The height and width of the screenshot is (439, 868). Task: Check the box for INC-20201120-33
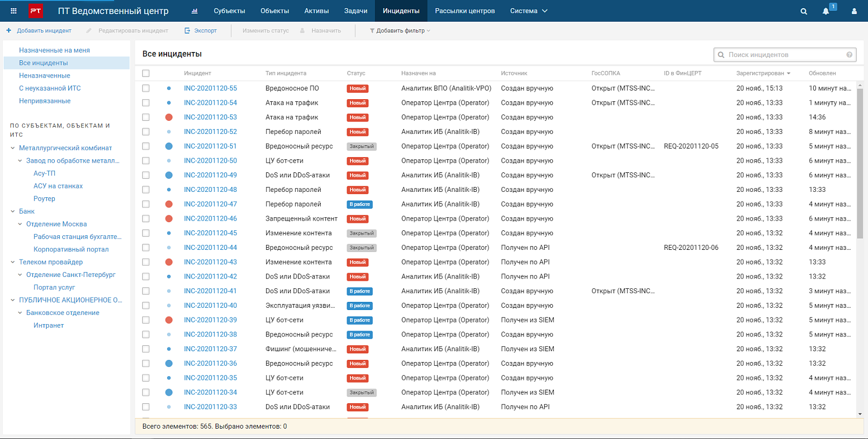tap(146, 407)
